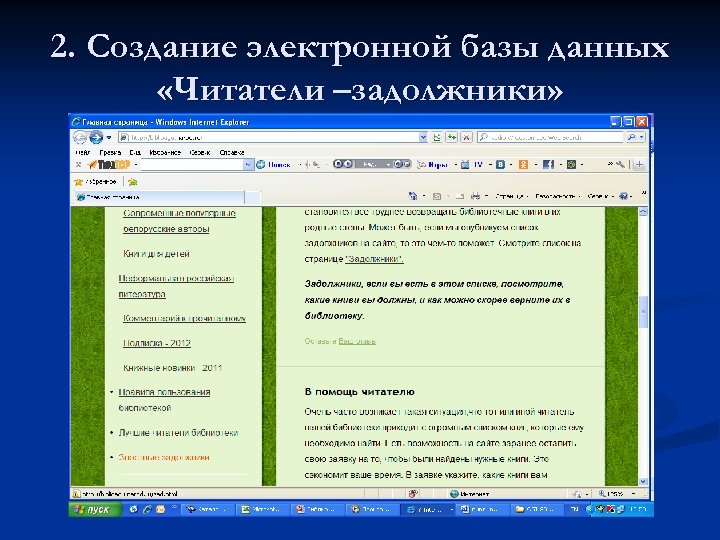
Task: Click the Internet Explorer quick launch icon
Action: pyautogui.click(x=147, y=509)
